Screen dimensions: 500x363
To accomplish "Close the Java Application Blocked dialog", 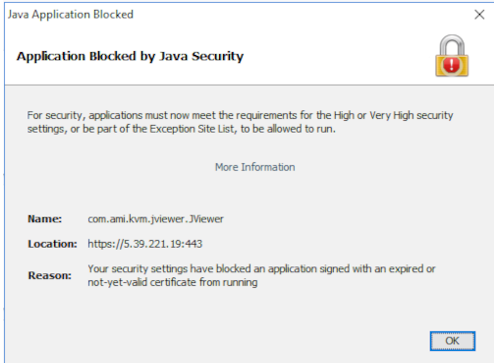I will click(x=479, y=14).
